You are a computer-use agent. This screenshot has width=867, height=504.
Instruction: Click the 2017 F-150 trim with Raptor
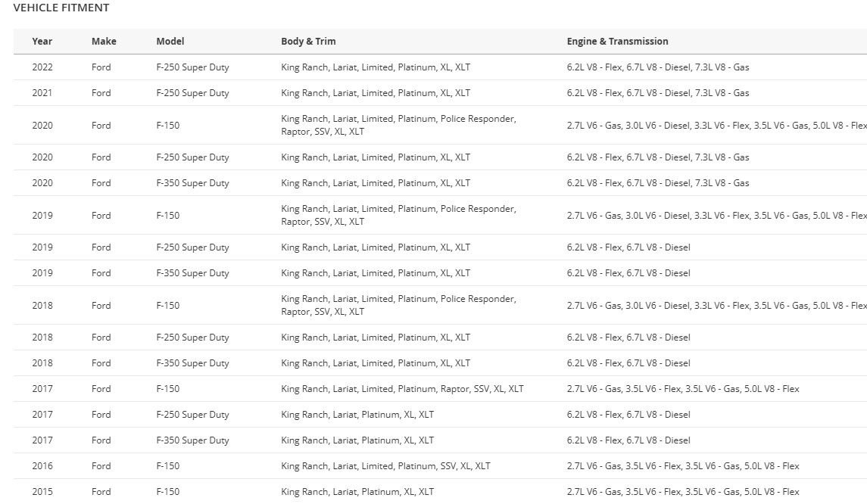403,389
